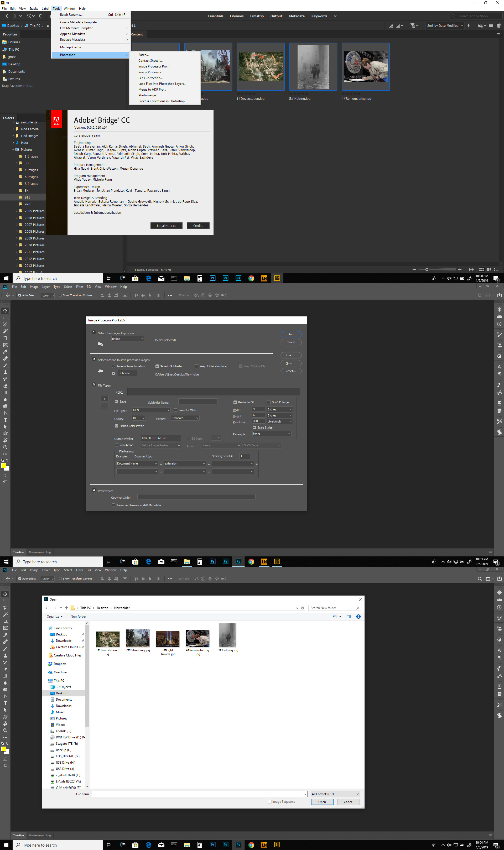Click the trash icon in Bridge's path bar
Viewport: 504px width, 850px height.
tap(499, 25)
